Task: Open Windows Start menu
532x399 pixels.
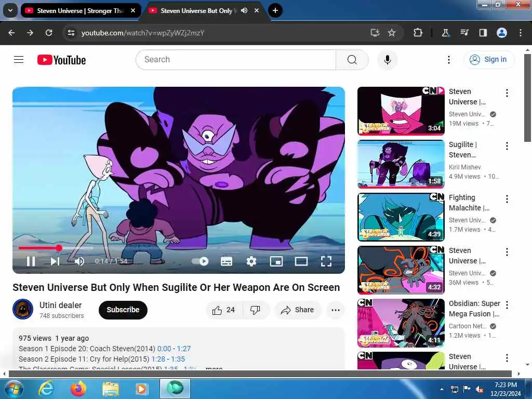Action: pos(13,389)
